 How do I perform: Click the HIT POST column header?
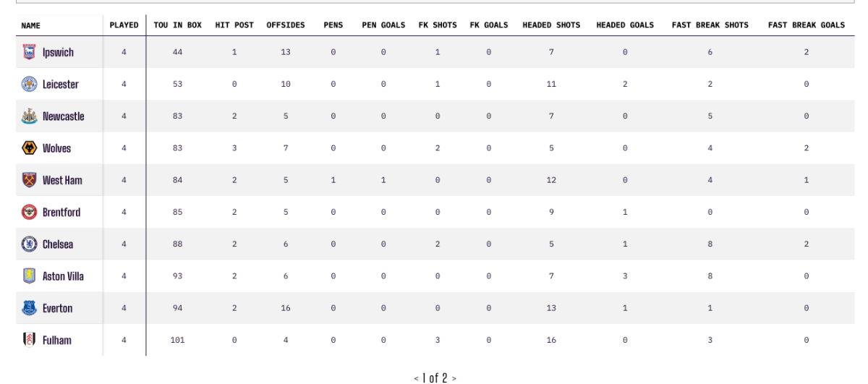click(234, 25)
